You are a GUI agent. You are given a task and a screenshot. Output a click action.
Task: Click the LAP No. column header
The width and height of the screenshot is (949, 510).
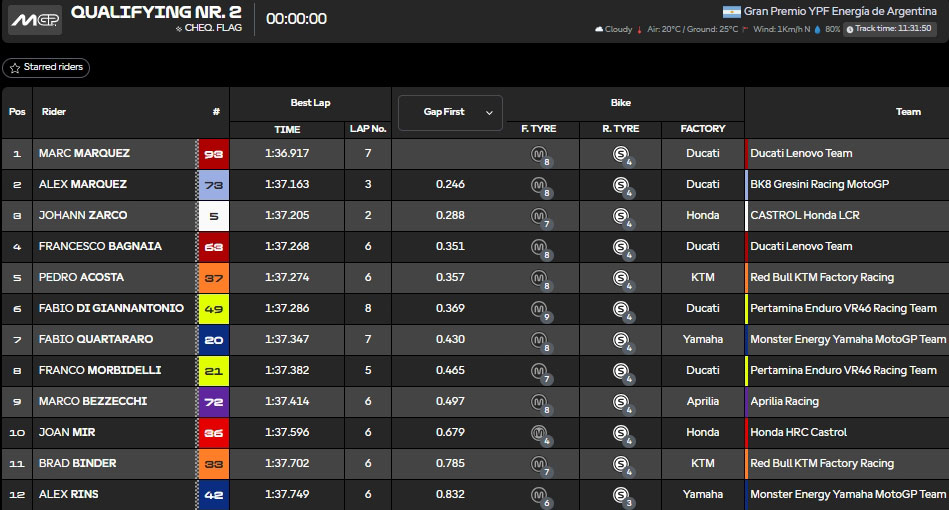click(367, 129)
